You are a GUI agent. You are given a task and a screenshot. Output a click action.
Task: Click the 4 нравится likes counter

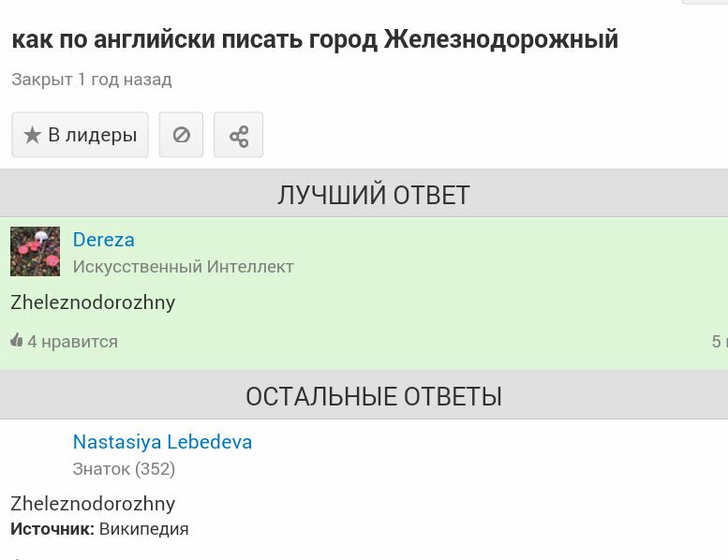coord(72,342)
